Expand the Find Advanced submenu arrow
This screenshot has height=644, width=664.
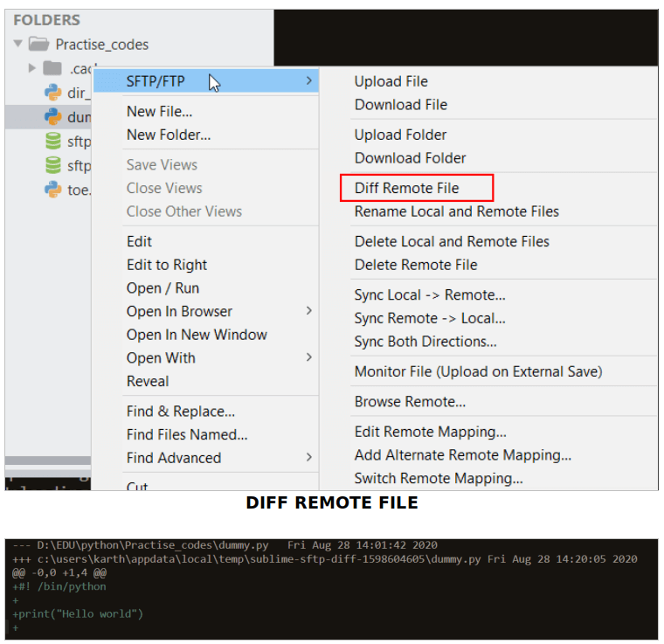tap(309, 457)
